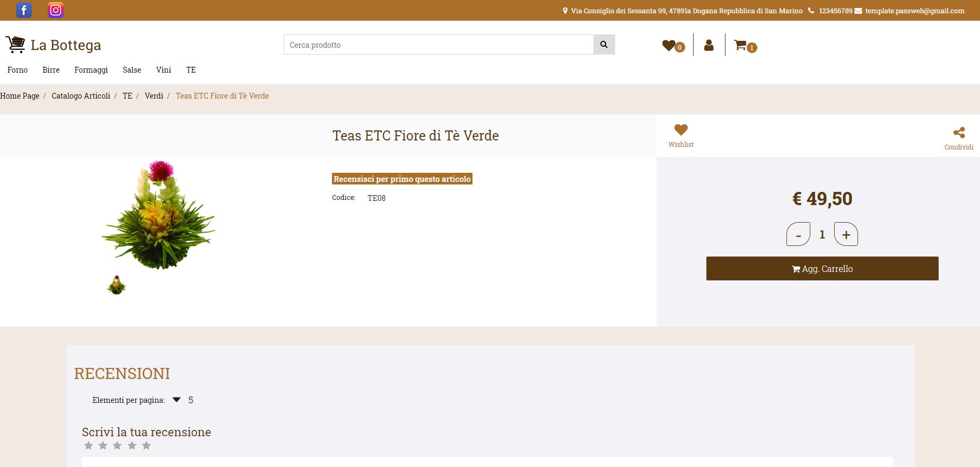Screen dimensions: 980x467
Task: Select the small tea flower thumbnail
Action: [117, 285]
